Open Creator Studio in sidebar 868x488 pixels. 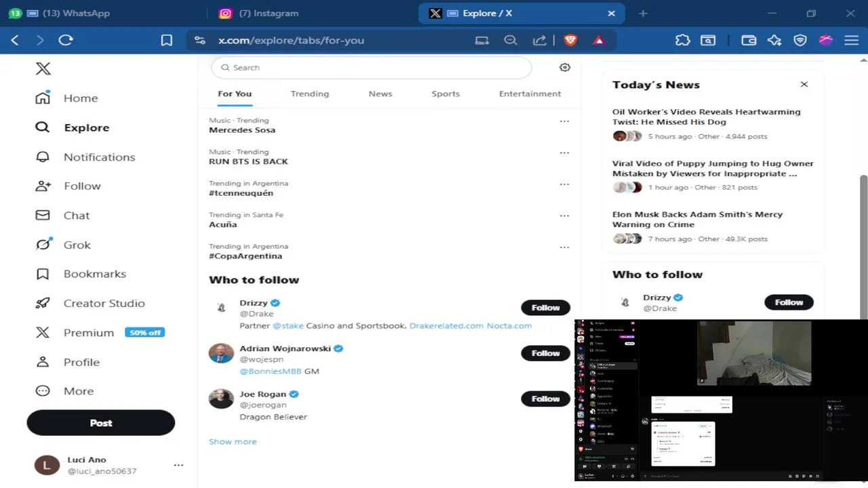90,304
